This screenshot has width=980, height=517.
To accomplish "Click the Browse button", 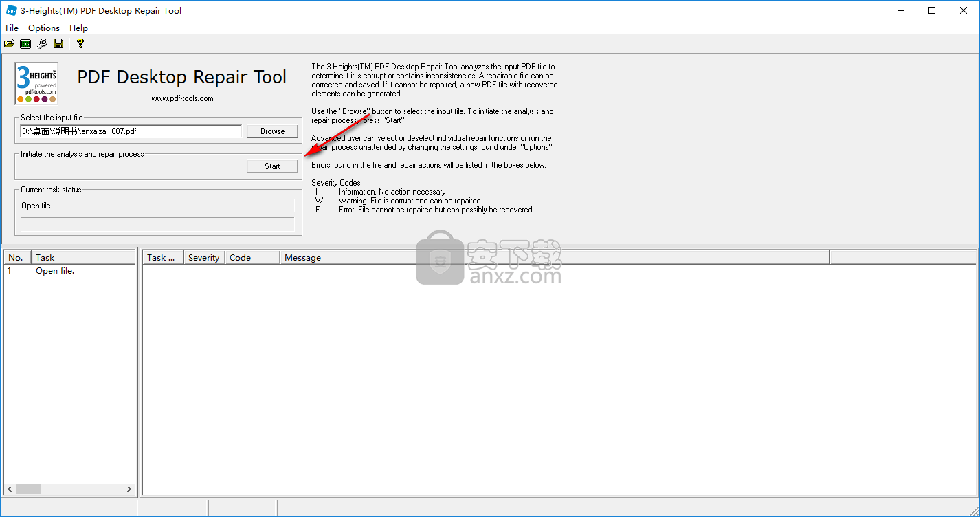I will pyautogui.click(x=273, y=131).
